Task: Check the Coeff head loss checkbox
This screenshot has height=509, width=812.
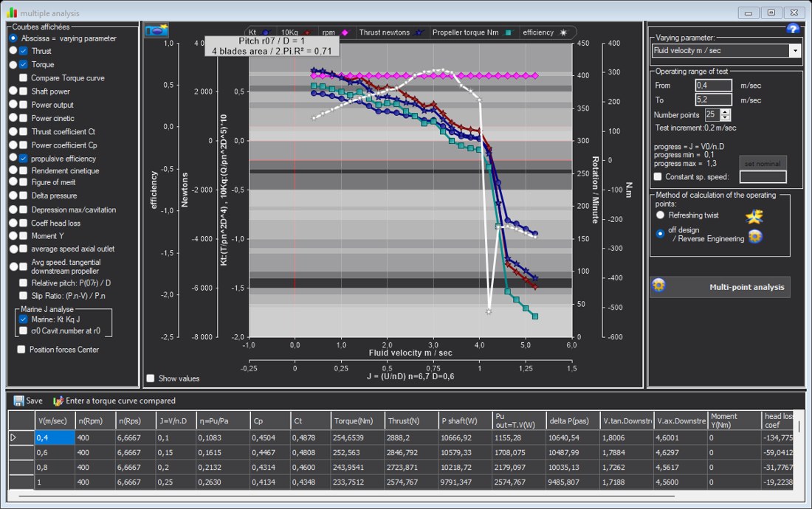Action: click(24, 223)
